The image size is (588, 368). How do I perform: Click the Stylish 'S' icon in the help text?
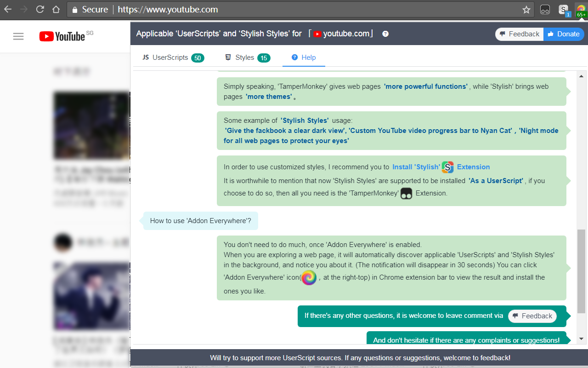click(447, 167)
